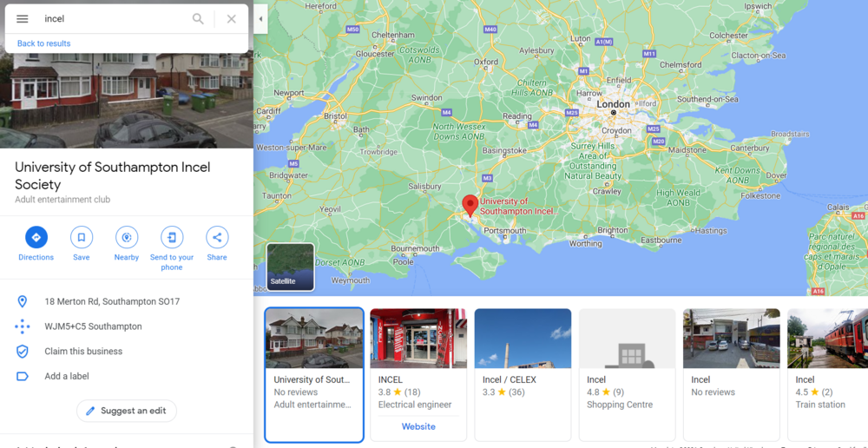Clear the search with X icon
Image resolution: width=868 pixels, height=448 pixels.
point(232,19)
